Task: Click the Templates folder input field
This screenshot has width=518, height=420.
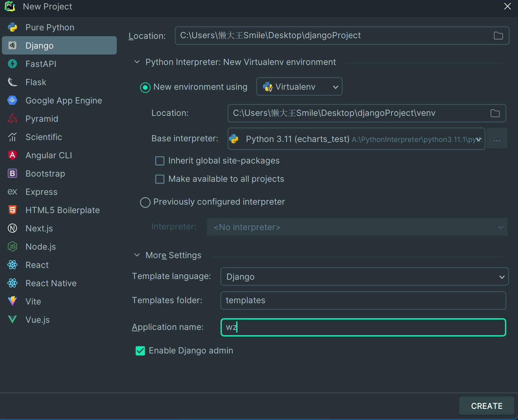Action: 363,301
